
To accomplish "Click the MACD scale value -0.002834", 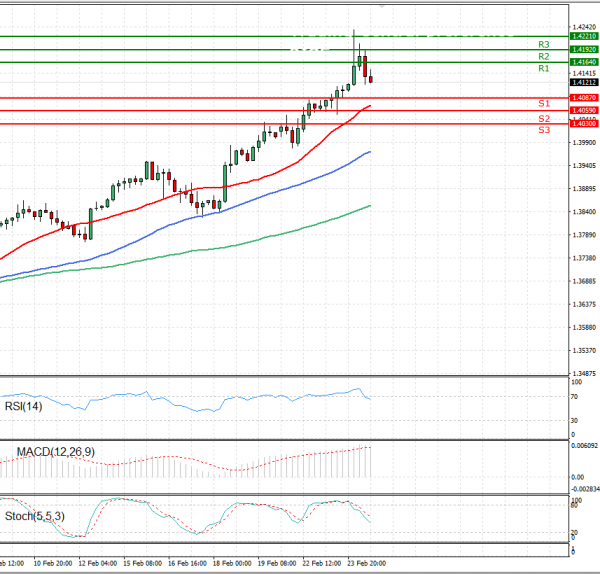I will pos(585,489).
